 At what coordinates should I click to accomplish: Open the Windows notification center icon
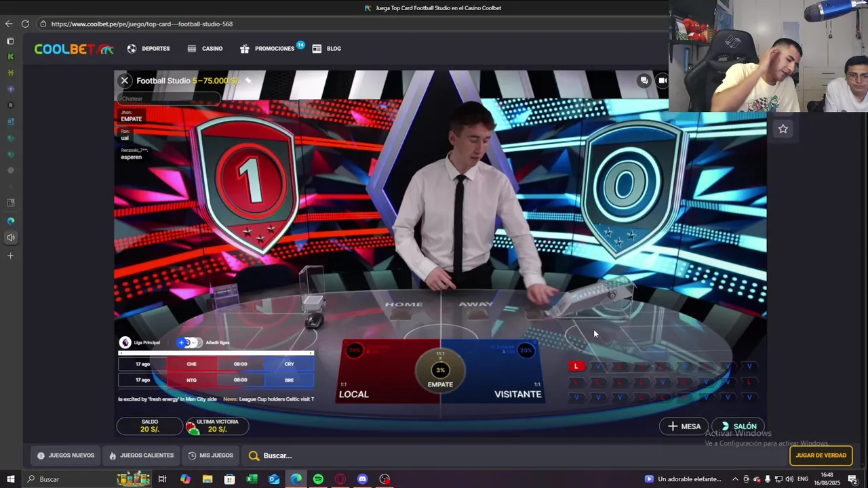click(x=853, y=479)
